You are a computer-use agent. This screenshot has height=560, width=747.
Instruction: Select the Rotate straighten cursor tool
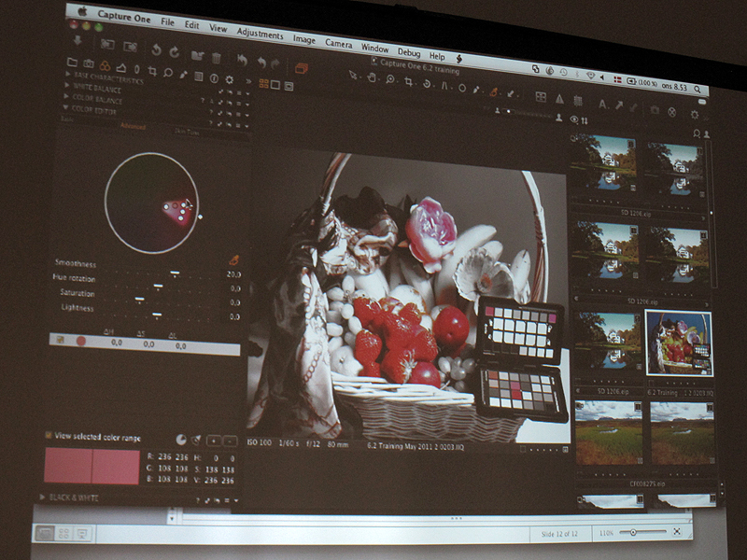coord(427,83)
